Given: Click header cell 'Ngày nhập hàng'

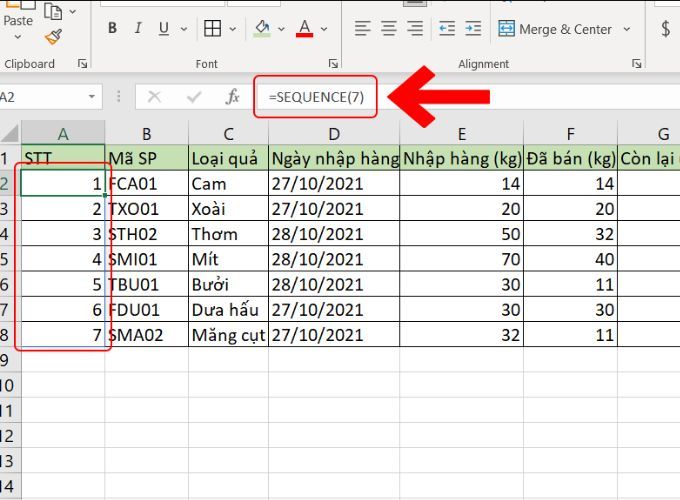Looking at the screenshot, I should 334,158.
